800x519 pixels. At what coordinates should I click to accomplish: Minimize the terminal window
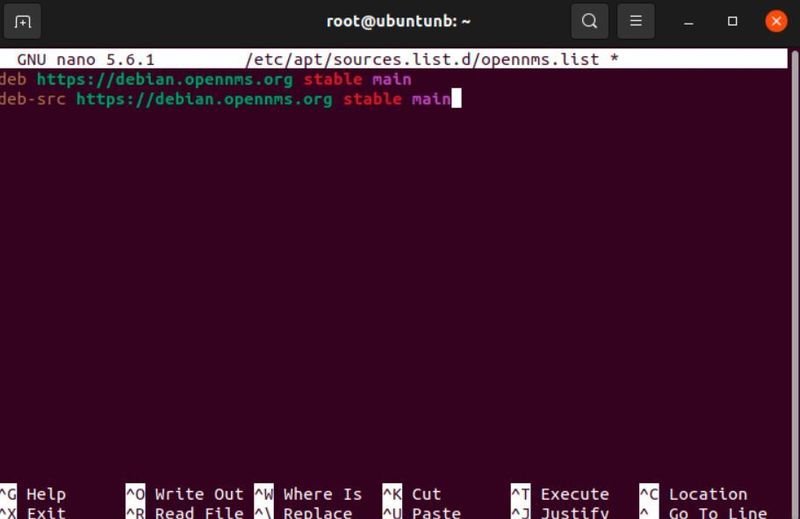[x=688, y=22]
